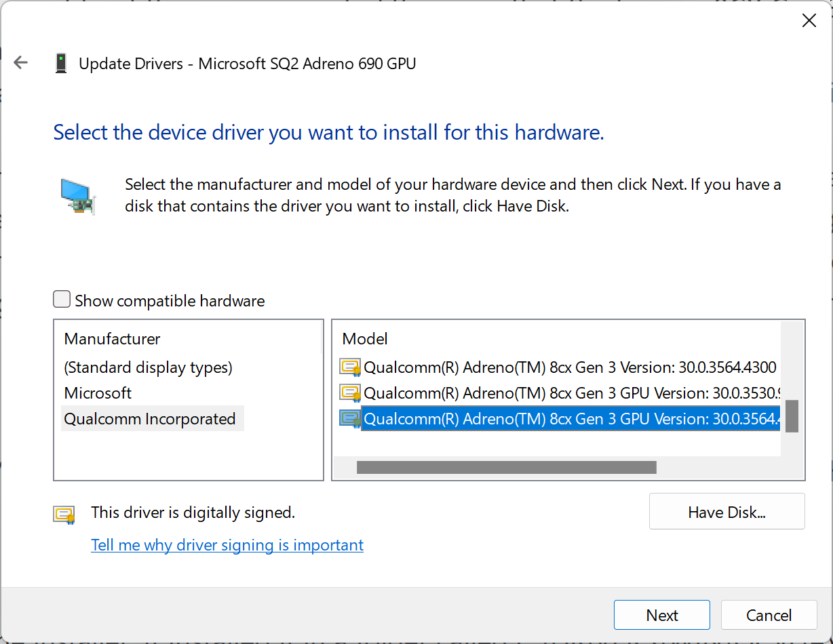The image size is (833, 644).
Task: Click the device icon in the dialog title
Action: pyautogui.click(x=61, y=62)
